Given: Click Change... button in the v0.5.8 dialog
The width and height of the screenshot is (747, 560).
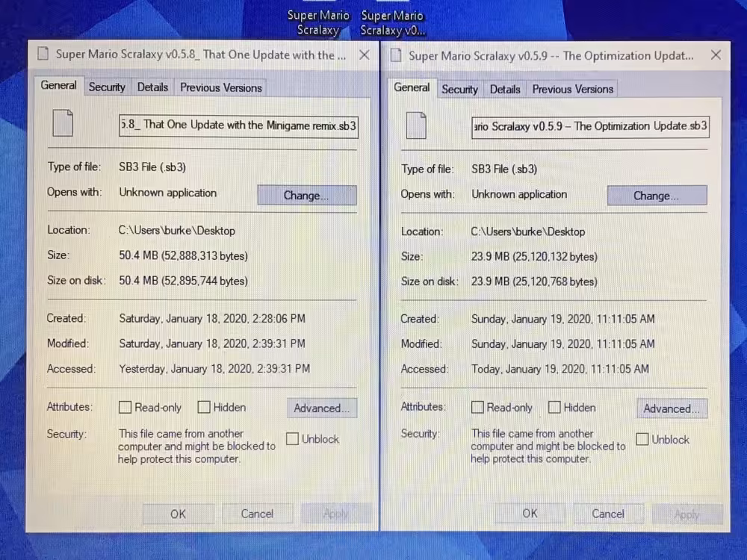Looking at the screenshot, I should tap(307, 196).
